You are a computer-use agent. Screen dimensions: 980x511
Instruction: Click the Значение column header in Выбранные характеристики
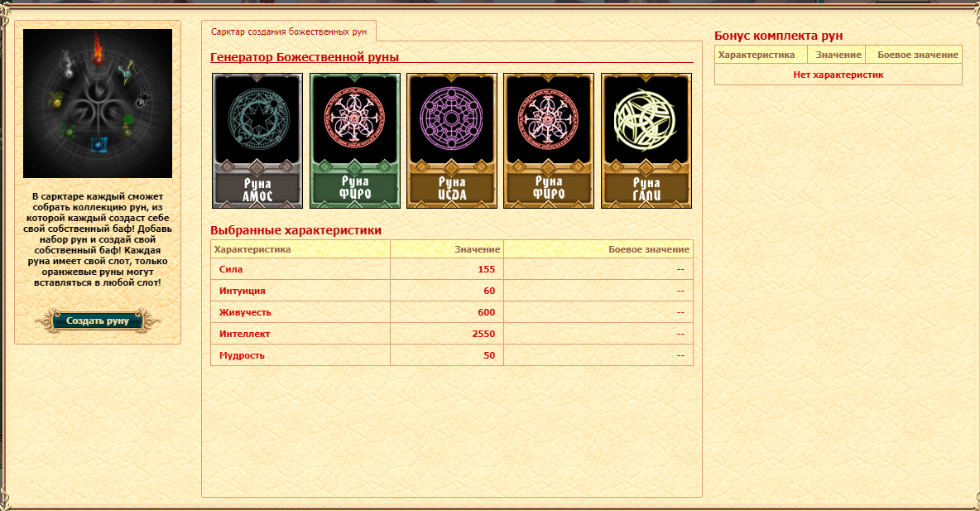tap(477, 249)
